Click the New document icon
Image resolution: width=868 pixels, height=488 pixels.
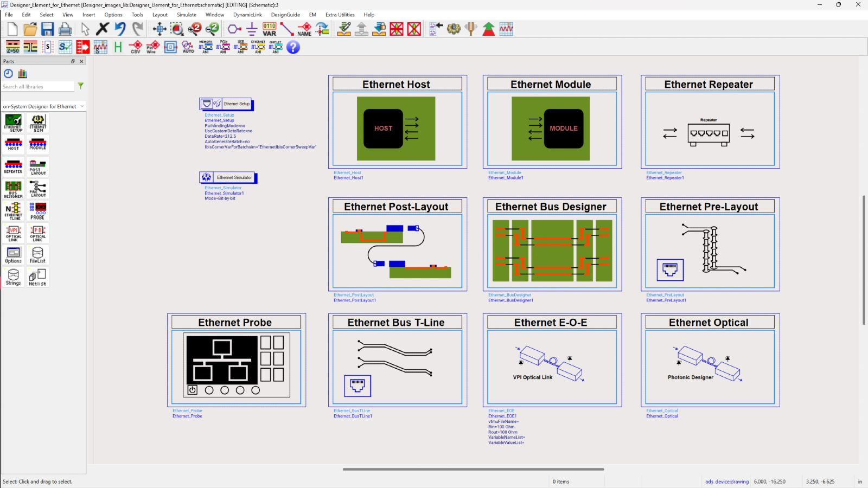(x=12, y=29)
